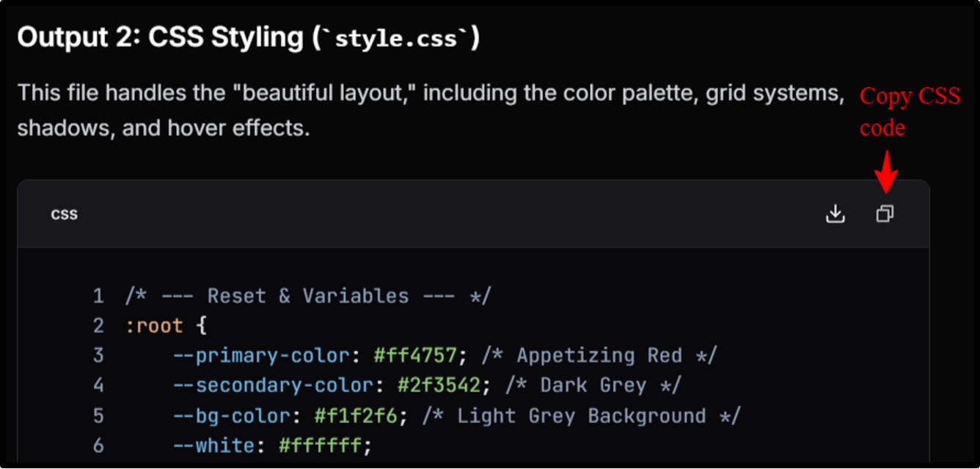This screenshot has width=980, height=469.
Task: Click the code block header bar
Action: coord(477,213)
